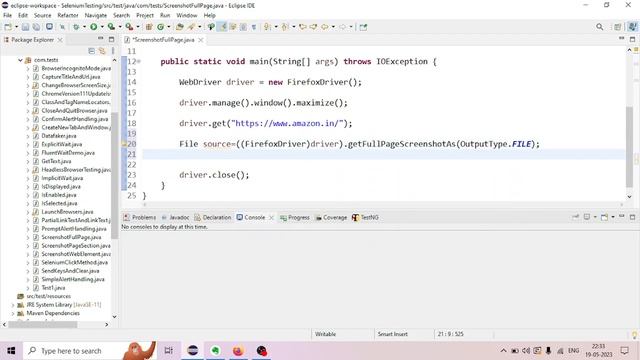Screen dimensions: 640x360
Task: Click the Last Edit Location icon
Action: [302, 27]
